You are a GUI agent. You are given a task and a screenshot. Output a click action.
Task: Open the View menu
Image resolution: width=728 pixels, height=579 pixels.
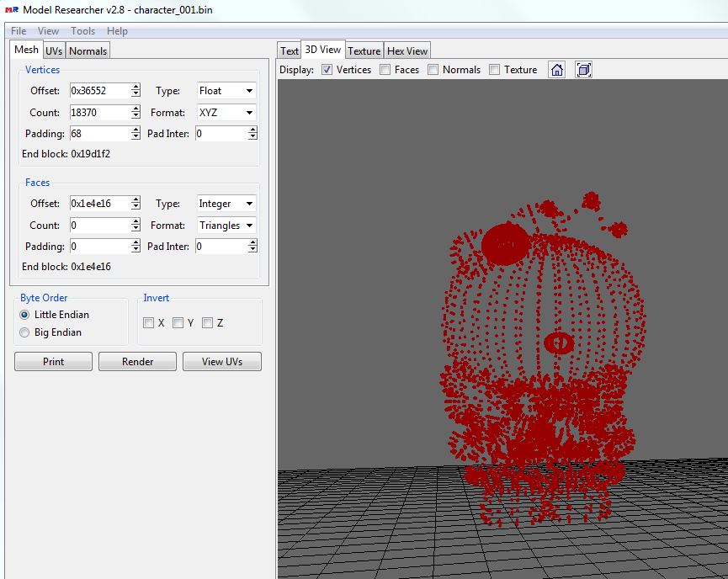click(48, 31)
